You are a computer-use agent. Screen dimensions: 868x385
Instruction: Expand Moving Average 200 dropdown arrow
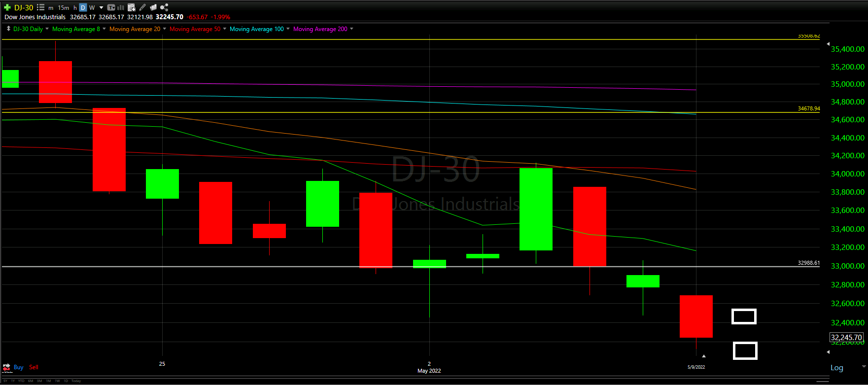(x=351, y=29)
